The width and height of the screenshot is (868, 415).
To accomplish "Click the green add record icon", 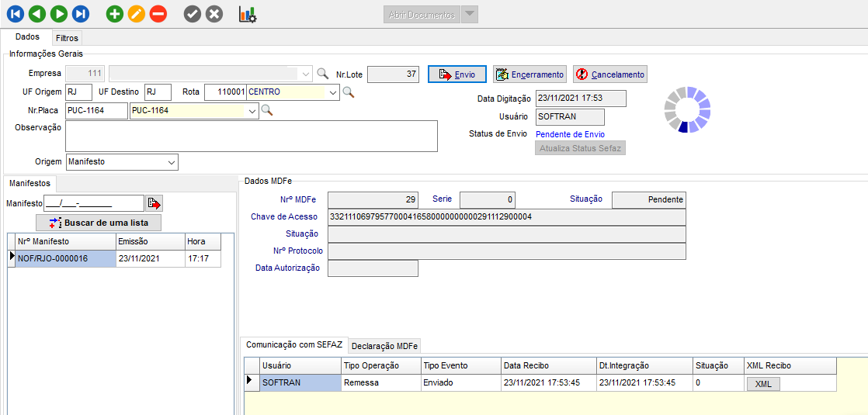I will point(115,13).
